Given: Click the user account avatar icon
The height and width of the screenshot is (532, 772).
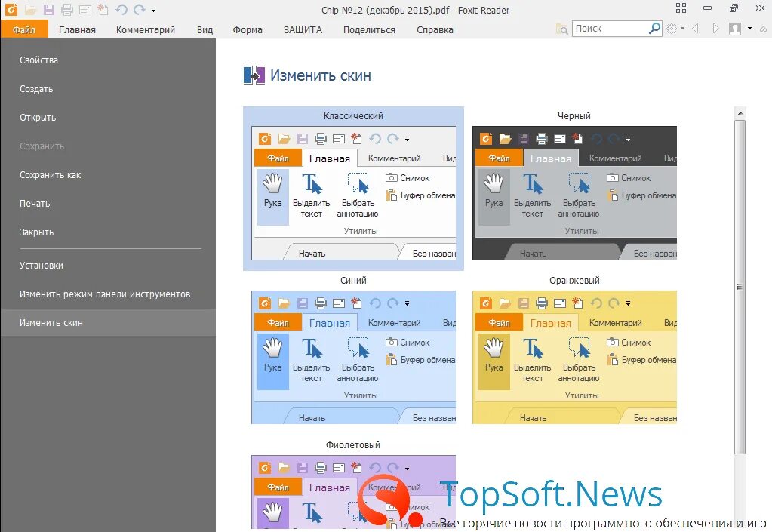Looking at the screenshot, I should (x=734, y=29).
